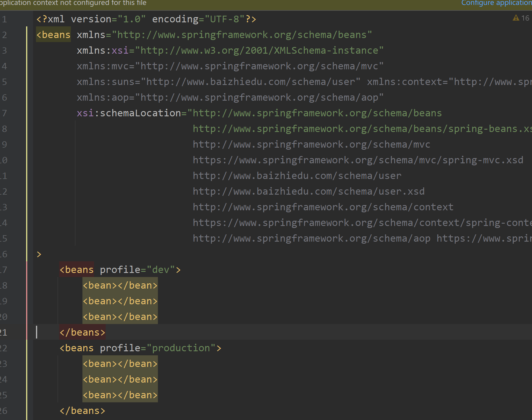Click the spring-context schema URL on line 14
The image size is (532, 420).
tap(363, 223)
